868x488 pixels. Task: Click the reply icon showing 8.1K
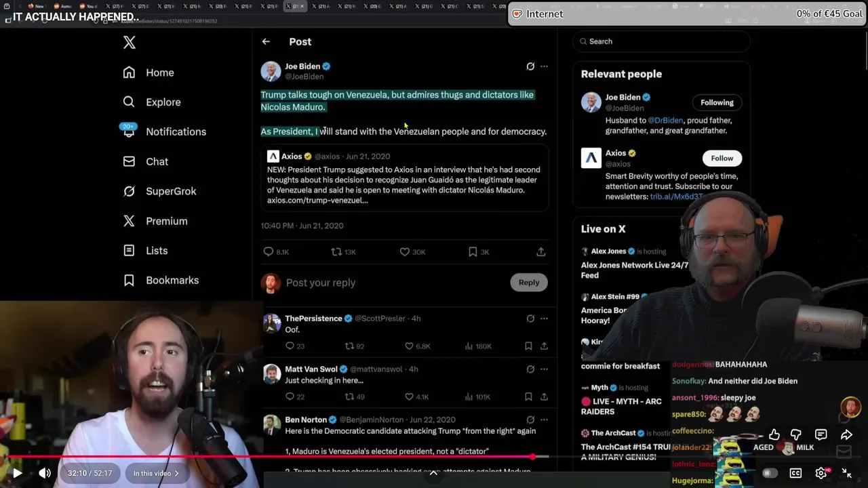(269, 251)
